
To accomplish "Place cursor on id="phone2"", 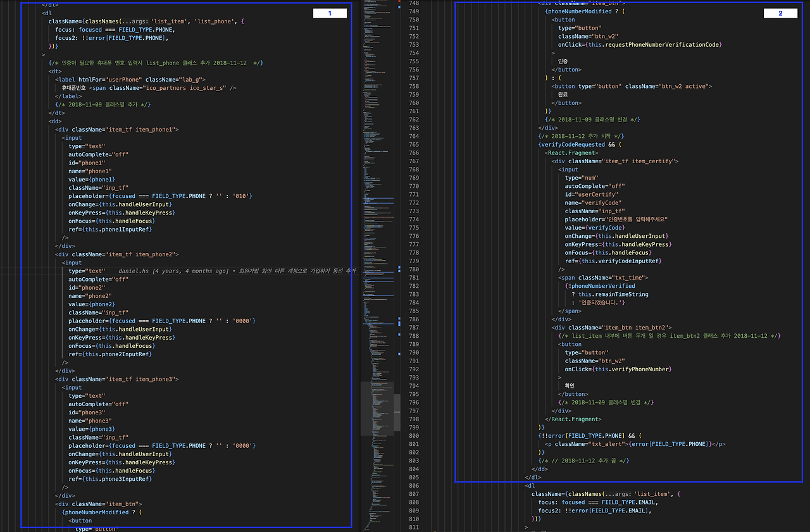I will [x=87, y=287].
